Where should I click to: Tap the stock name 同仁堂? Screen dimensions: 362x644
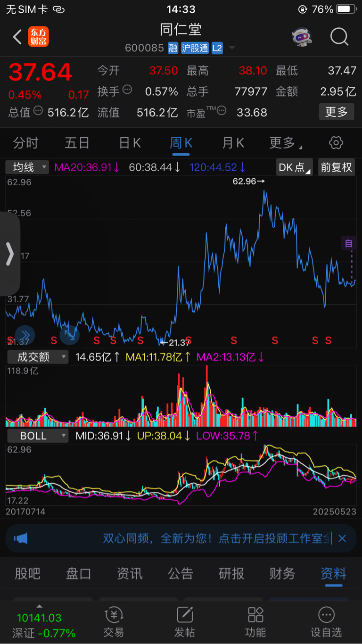coord(181,29)
